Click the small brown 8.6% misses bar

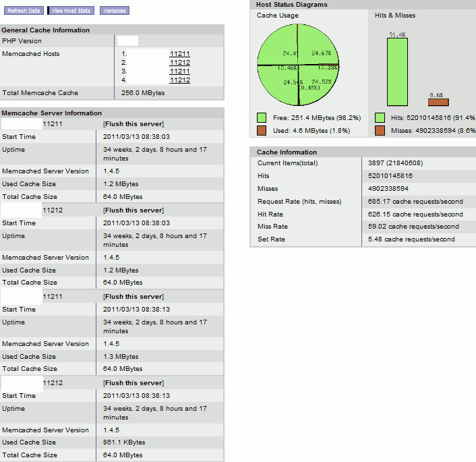tap(438, 102)
